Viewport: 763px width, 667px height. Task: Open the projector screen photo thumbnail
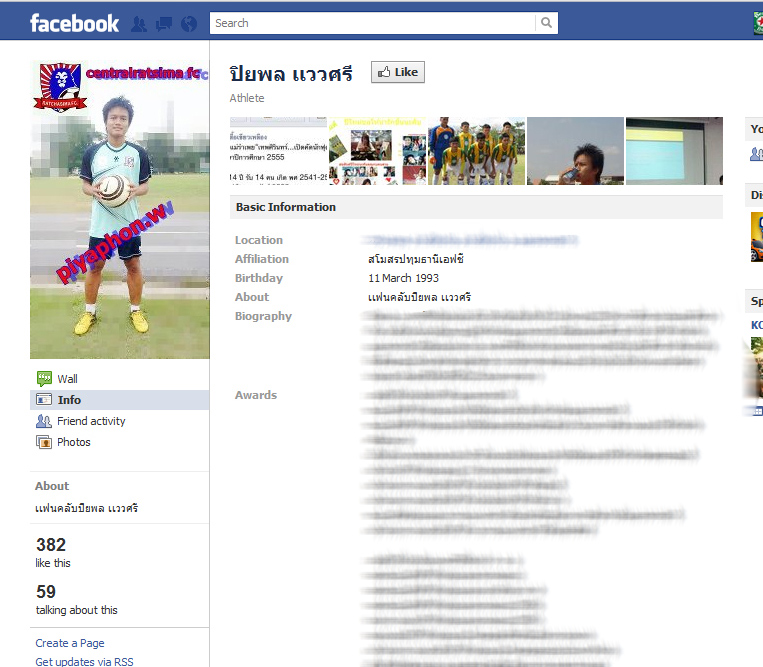point(674,151)
